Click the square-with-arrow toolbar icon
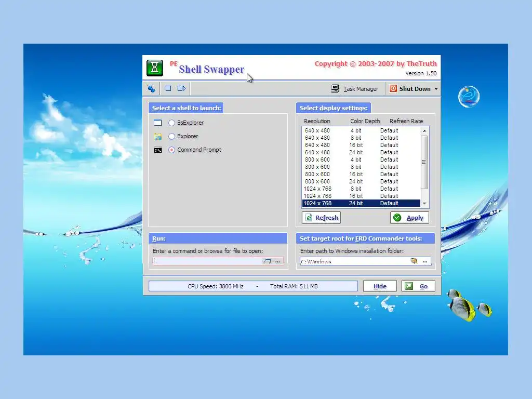 pyautogui.click(x=181, y=88)
